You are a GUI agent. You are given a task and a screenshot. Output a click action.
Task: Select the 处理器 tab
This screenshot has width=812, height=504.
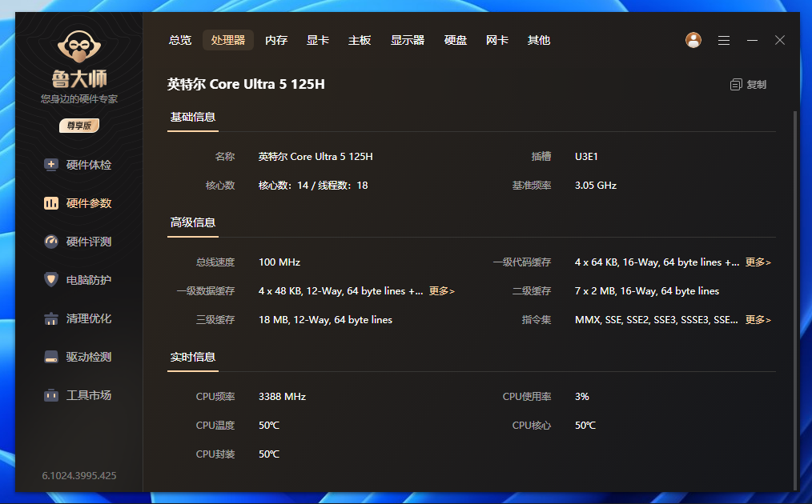pos(228,40)
